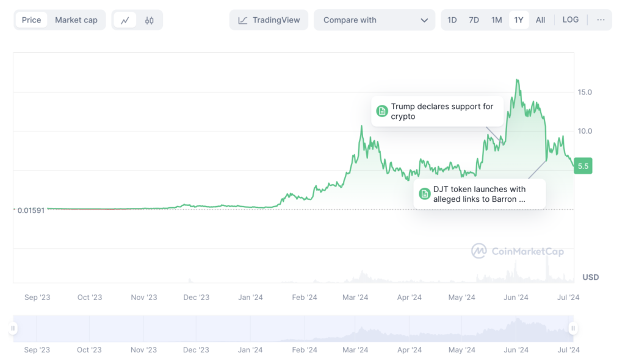Click the left range slider handle

click(x=13, y=329)
